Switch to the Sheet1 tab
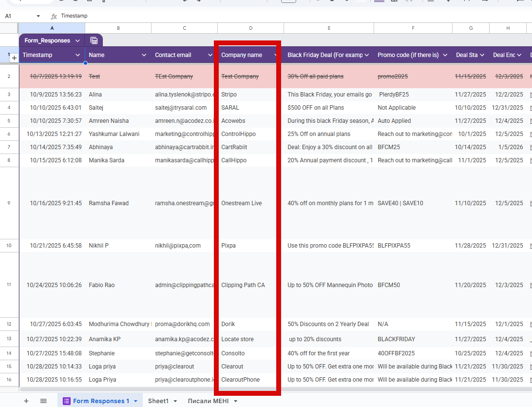Screen dimensions: 532x407 pyautogui.click(x=158, y=401)
